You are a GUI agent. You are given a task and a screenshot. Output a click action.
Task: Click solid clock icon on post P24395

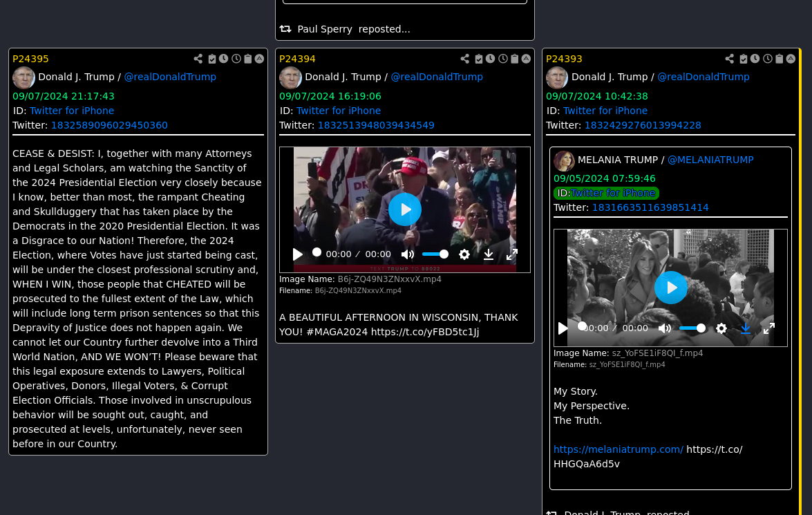pyautogui.click(x=224, y=59)
